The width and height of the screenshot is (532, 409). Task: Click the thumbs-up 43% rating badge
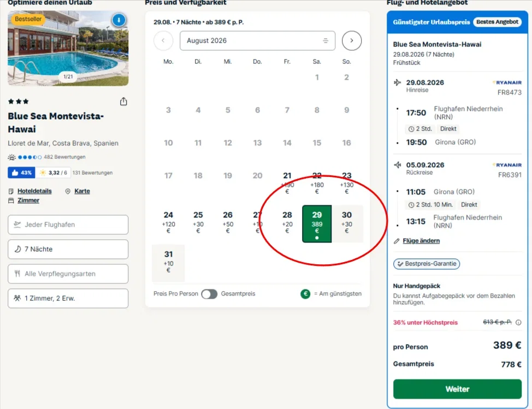(x=21, y=173)
